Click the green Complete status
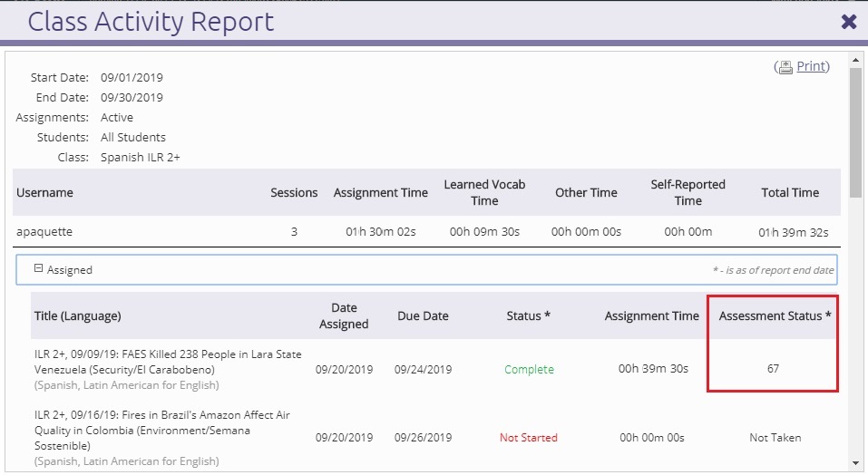Image resolution: width=868 pixels, height=475 pixels. point(529,369)
